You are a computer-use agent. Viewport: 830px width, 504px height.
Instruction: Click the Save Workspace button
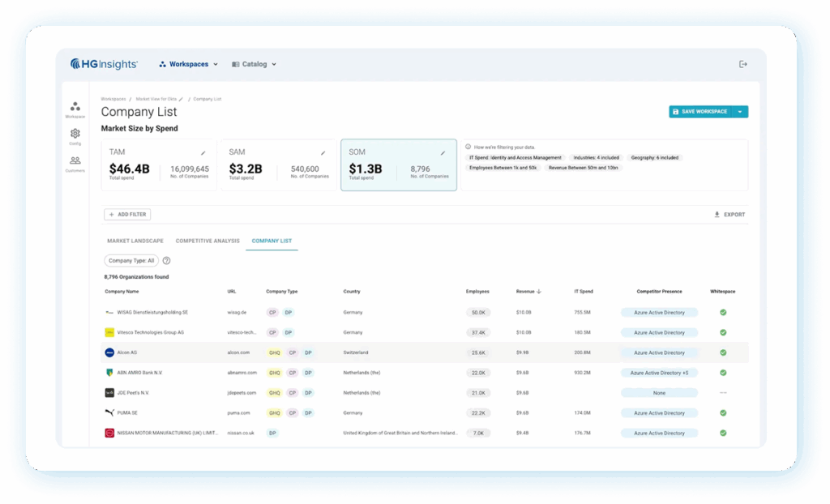pos(700,112)
